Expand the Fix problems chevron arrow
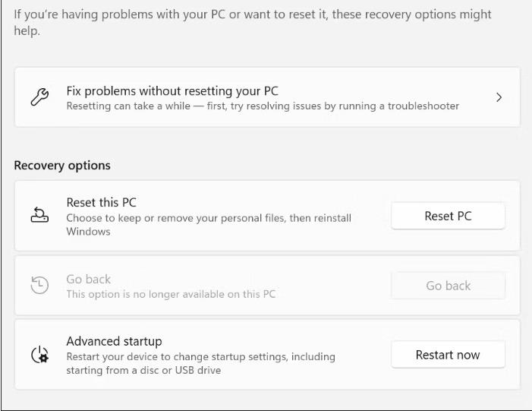Image resolution: width=532 pixels, height=411 pixels. tap(499, 97)
